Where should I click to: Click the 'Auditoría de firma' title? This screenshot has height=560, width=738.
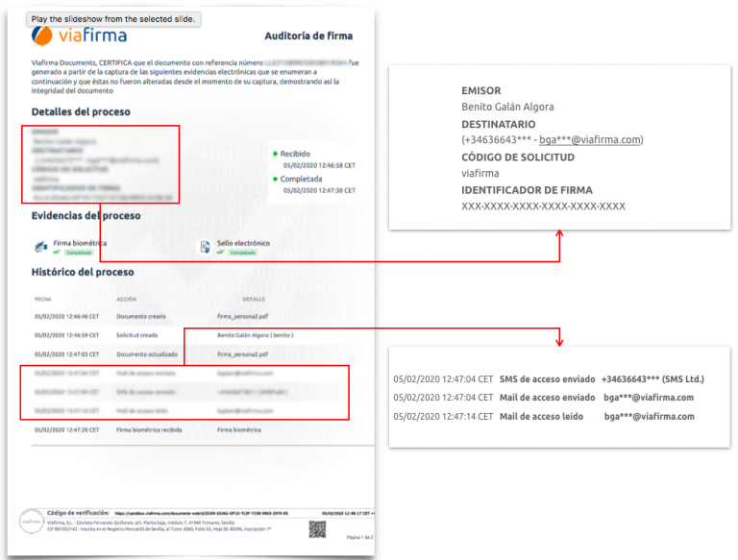point(308,36)
